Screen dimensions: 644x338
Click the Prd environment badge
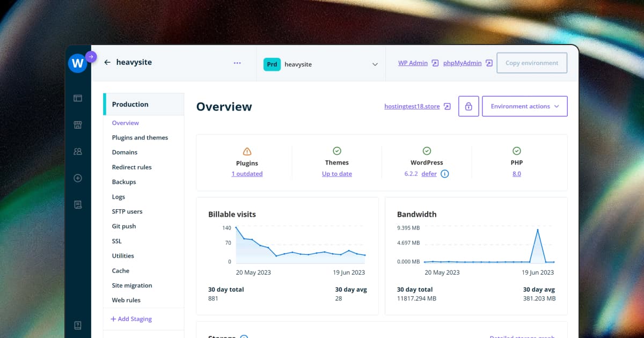(x=272, y=64)
